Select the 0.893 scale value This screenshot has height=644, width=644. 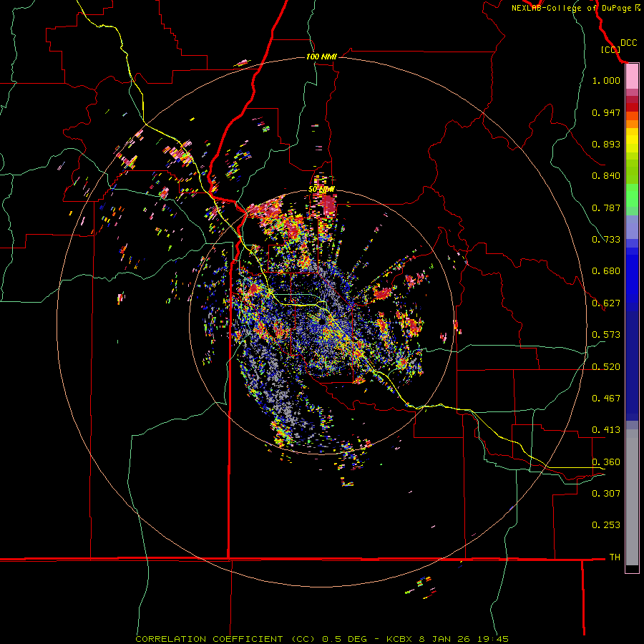tap(606, 144)
